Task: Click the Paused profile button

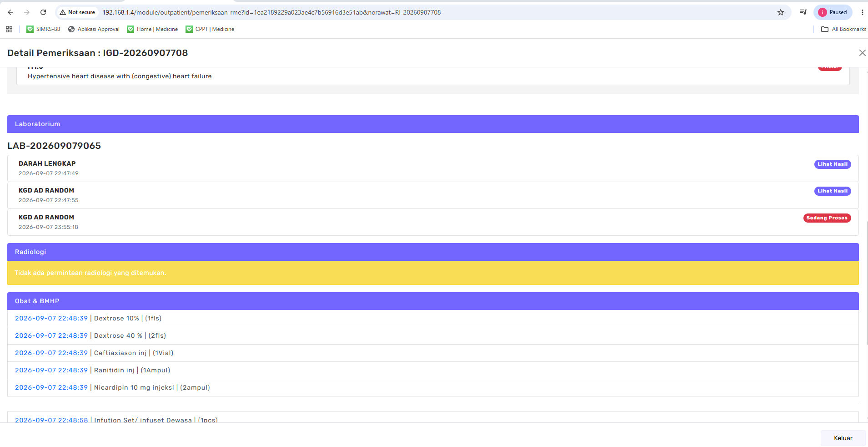Action: coord(833,12)
